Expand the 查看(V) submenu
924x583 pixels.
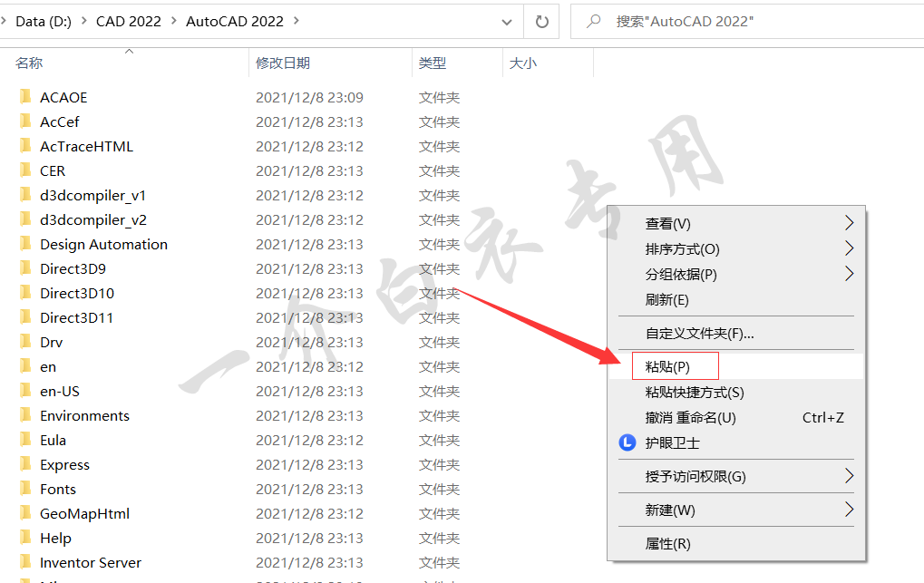[x=849, y=223]
